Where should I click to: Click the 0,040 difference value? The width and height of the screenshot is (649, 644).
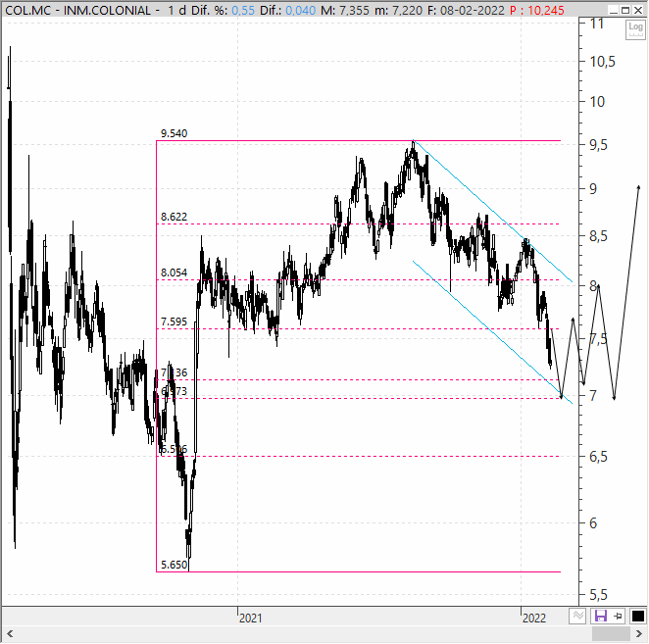click(301, 10)
